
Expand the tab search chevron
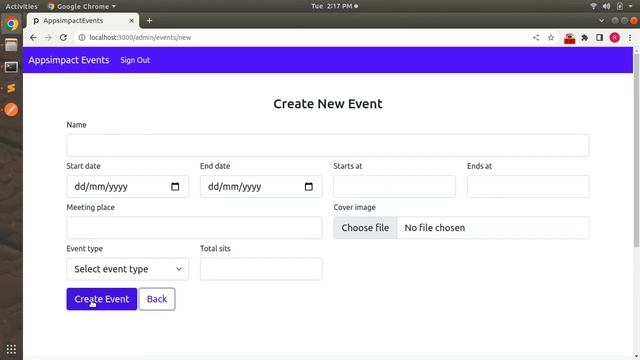tap(601, 20)
